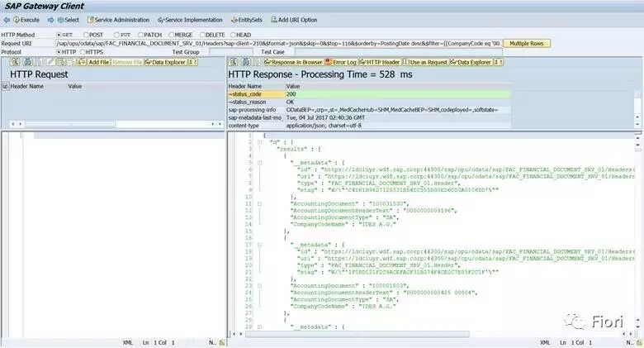Screen dimensions: 644x348
Task: Click the Use as Request button
Action: coord(425,62)
